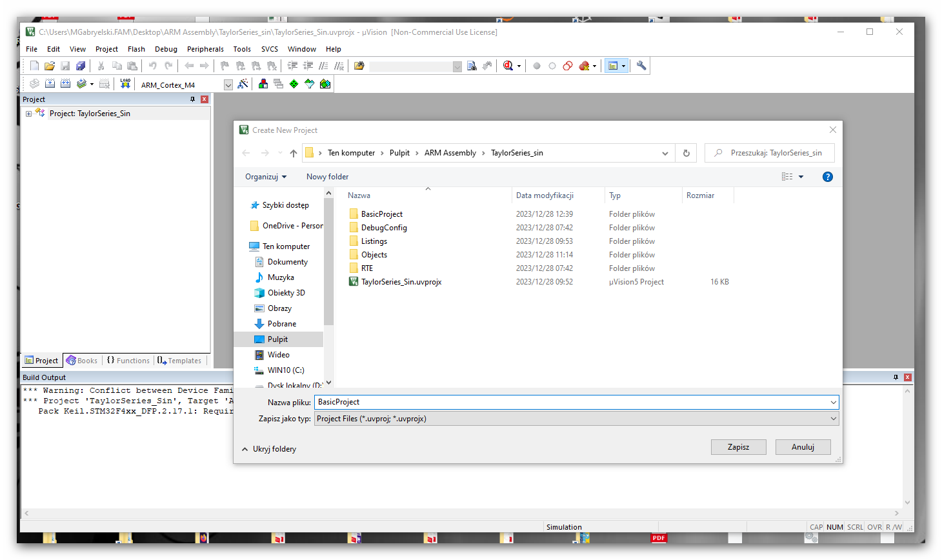Open the Organizuj dropdown menu

[x=266, y=177]
